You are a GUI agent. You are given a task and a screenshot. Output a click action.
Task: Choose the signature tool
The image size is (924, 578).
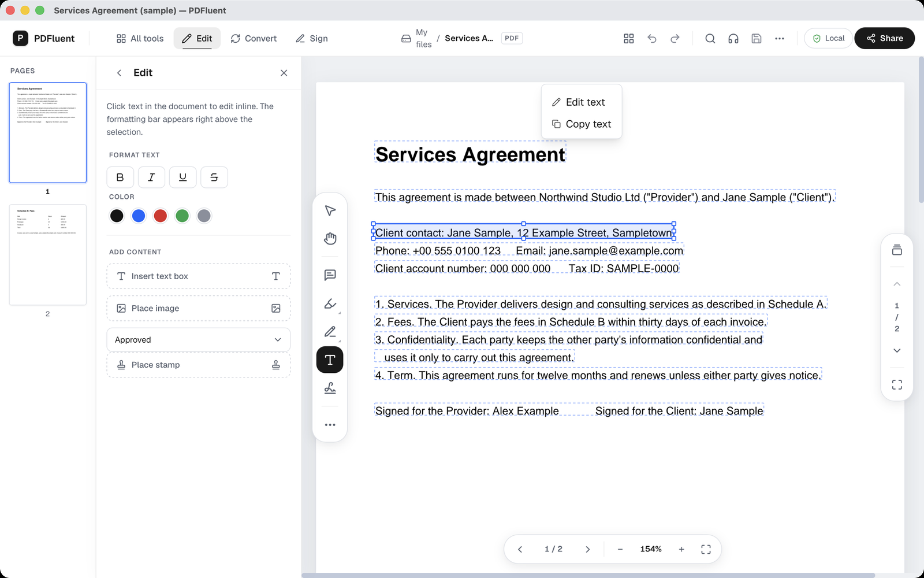click(x=330, y=388)
